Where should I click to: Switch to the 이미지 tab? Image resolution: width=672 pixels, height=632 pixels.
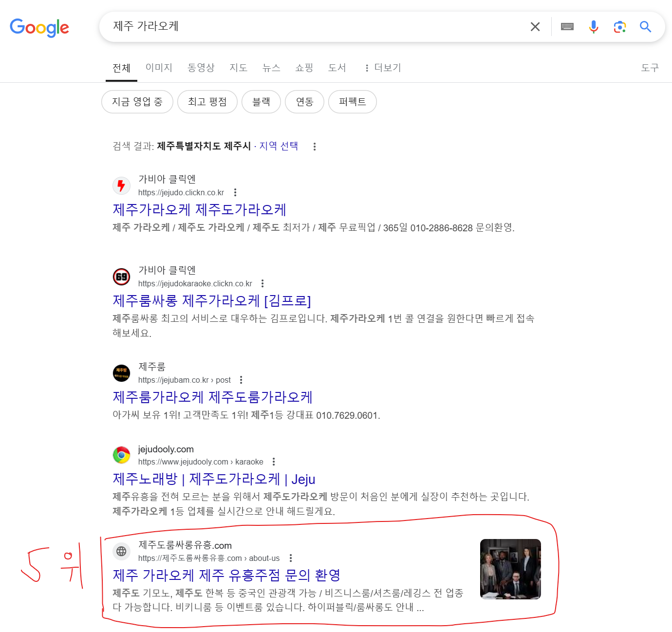click(x=159, y=68)
